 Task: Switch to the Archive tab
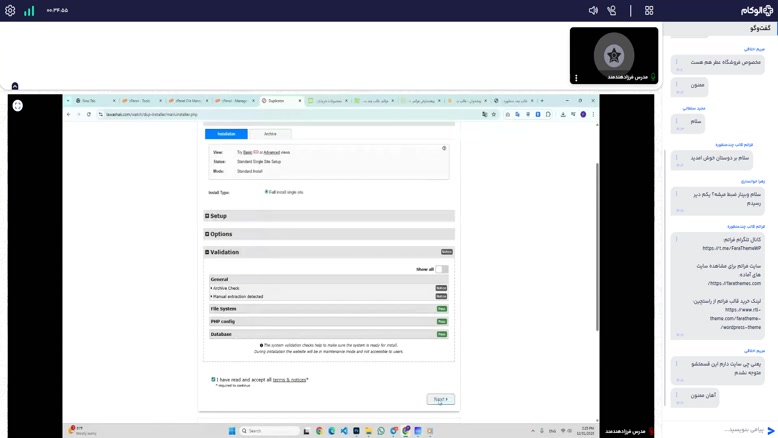click(x=270, y=134)
